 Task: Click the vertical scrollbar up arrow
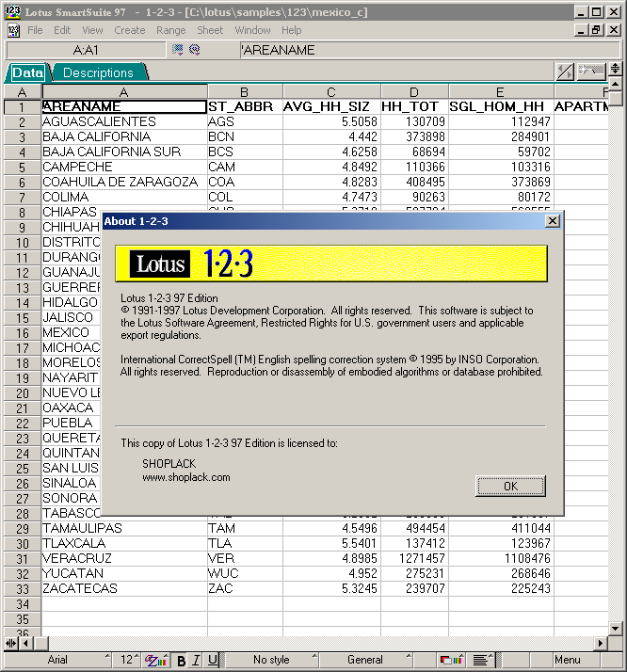[616, 85]
